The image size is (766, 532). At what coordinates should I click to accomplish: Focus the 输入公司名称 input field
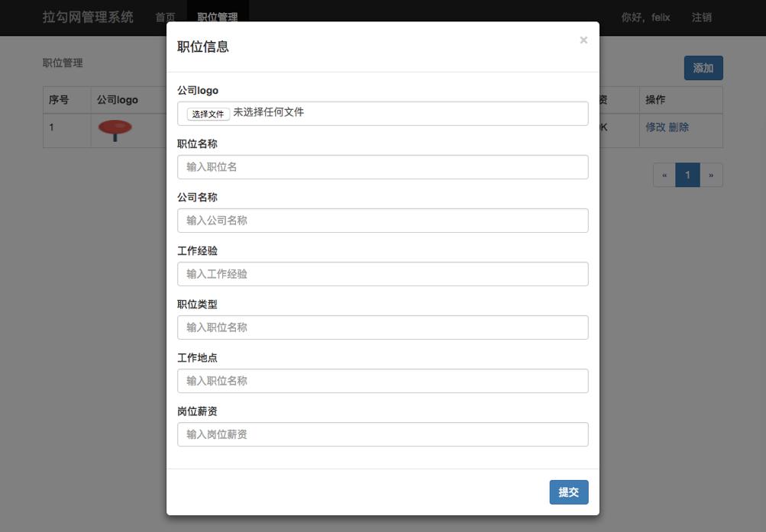pos(382,220)
